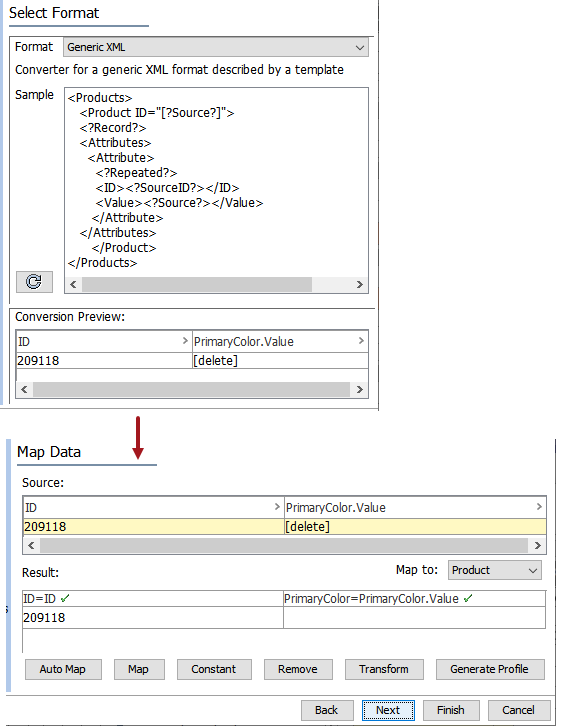Click the sample box right scroll arrow
Image resolution: width=564 pixels, height=726 pixels.
pos(360,284)
